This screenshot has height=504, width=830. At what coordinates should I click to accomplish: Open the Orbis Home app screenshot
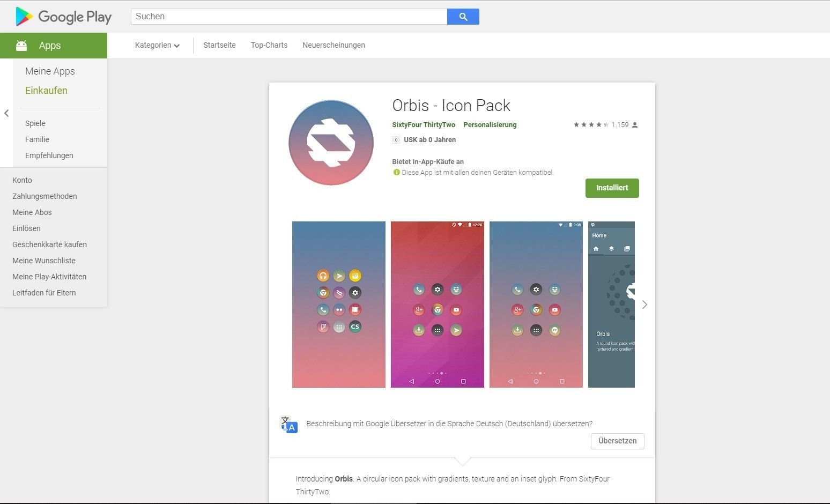611,305
